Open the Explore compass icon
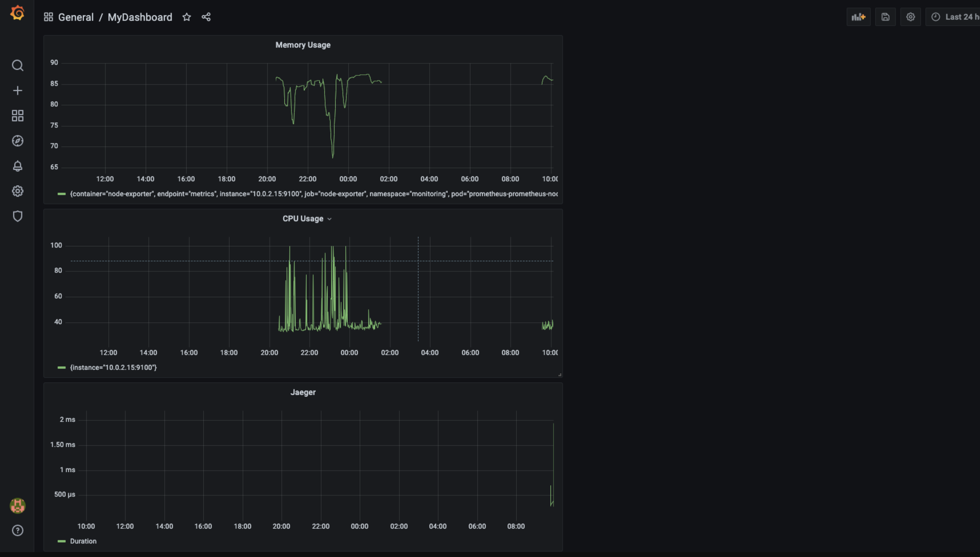Screen dimensions: 980x557 (x=17, y=141)
